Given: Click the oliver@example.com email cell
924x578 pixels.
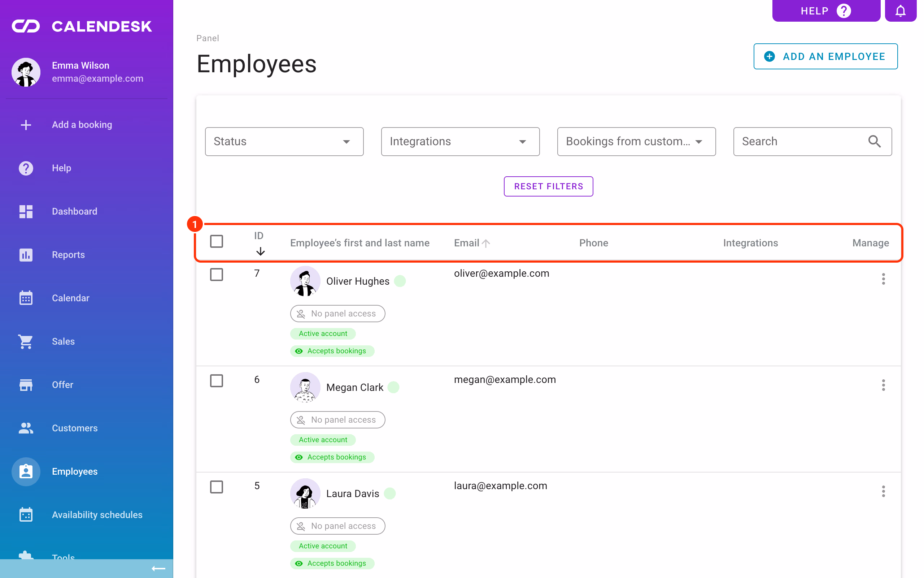Looking at the screenshot, I should click(501, 273).
